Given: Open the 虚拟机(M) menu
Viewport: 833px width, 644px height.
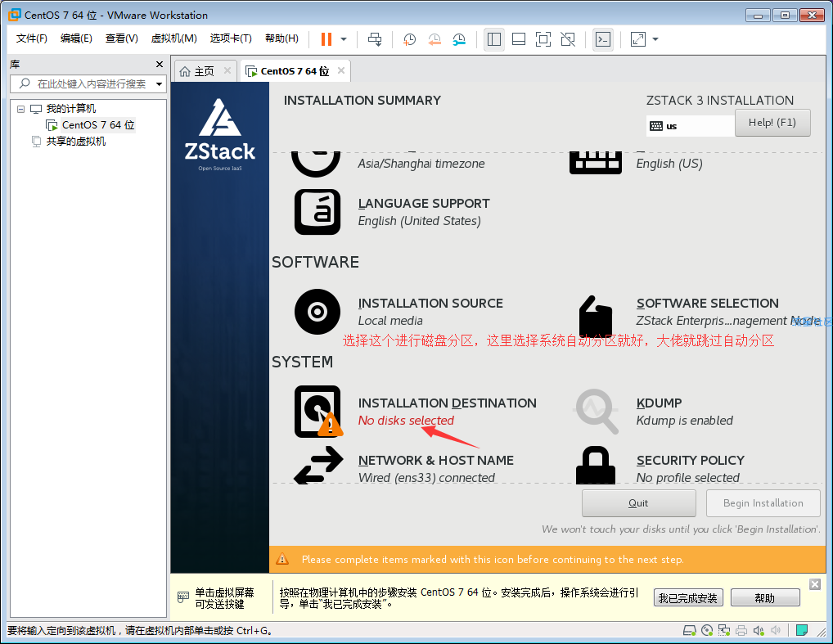Looking at the screenshot, I should tap(173, 38).
